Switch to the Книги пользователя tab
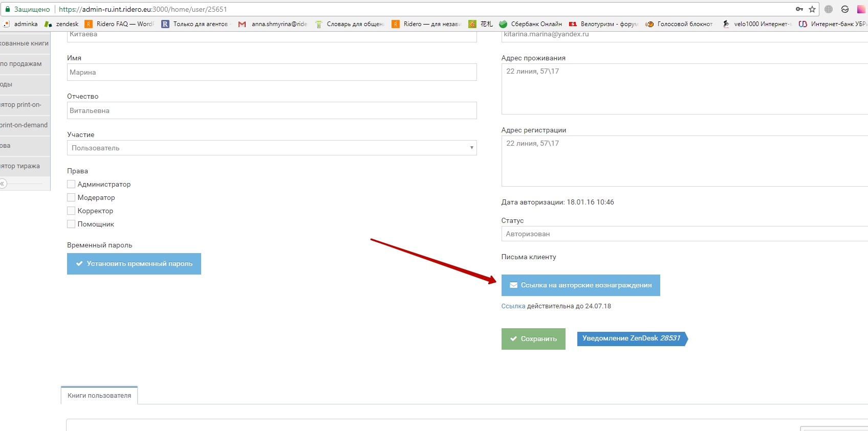The height and width of the screenshot is (431, 868). click(x=99, y=396)
